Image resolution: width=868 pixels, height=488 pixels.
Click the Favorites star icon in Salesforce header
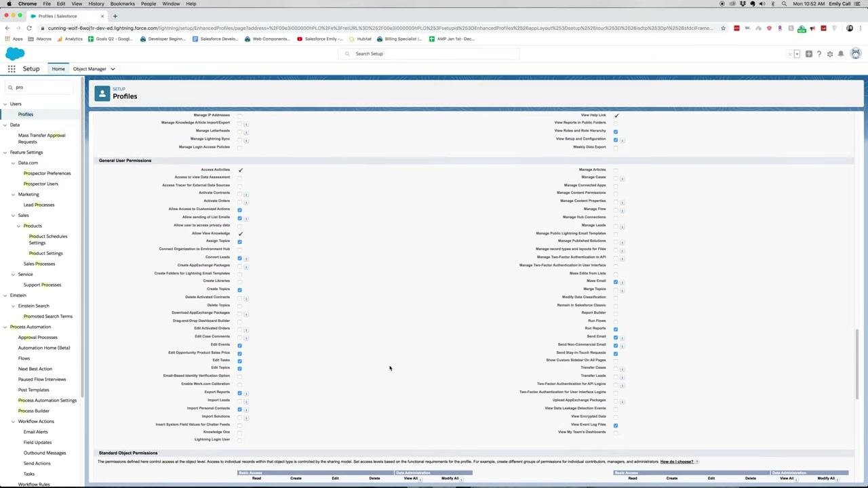[x=790, y=54]
